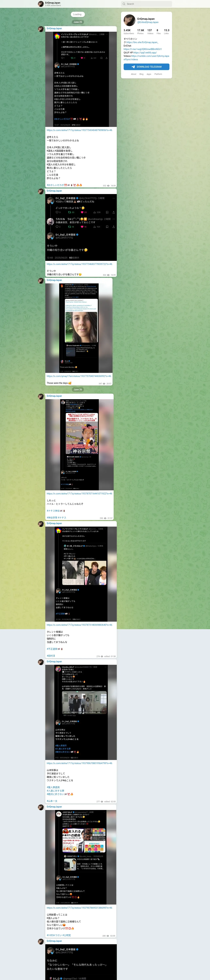Open the EriQmapJapan name on first post
This screenshot has width=210, height=980.
click(54, 29)
